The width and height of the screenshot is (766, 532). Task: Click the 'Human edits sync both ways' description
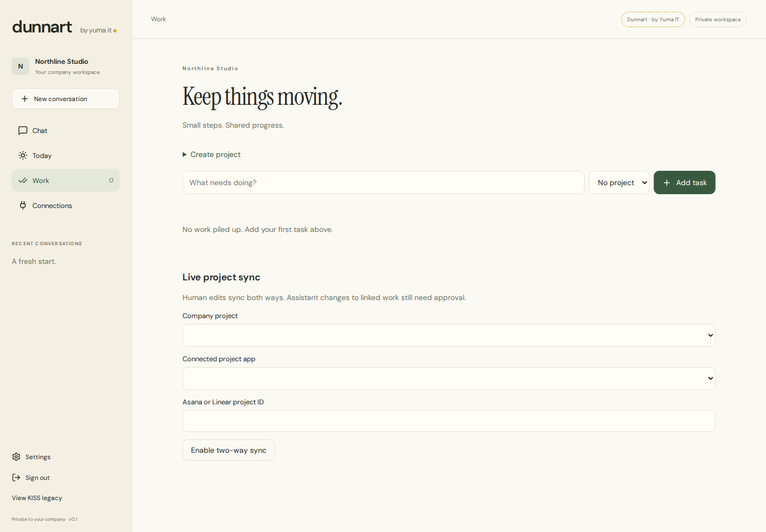[324, 297]
